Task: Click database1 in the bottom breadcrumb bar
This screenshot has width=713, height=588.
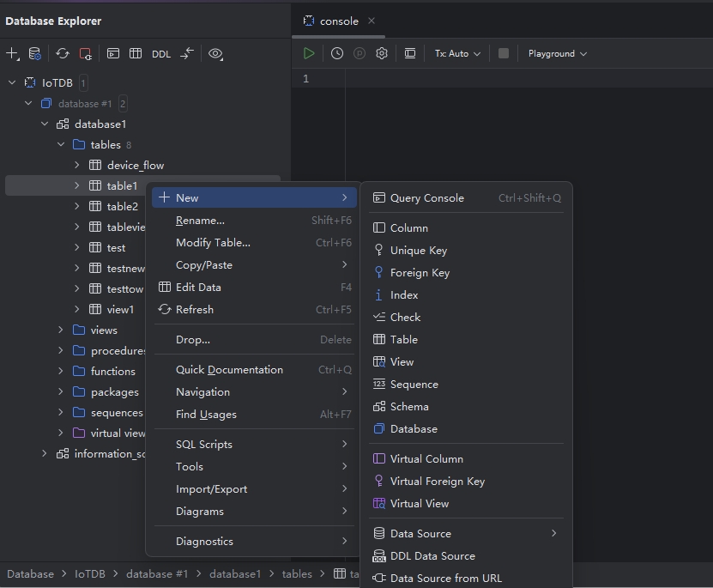Action: click(234, 574)
